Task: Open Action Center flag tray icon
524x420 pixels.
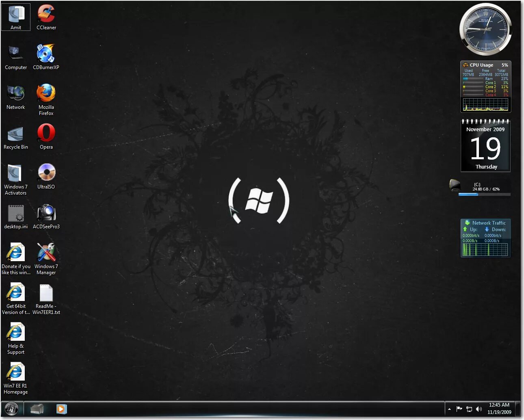Action: tap(459, 409)
